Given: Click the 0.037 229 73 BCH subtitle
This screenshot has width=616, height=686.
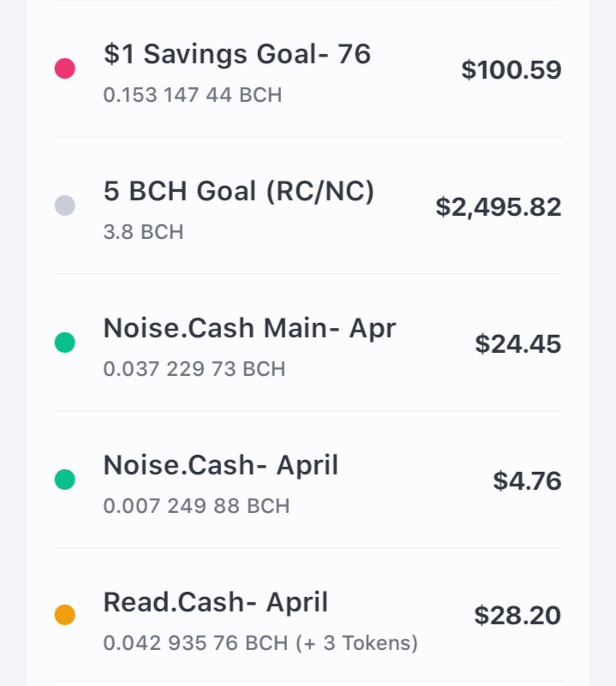Looking at the screenshot, I should (194, 369).
